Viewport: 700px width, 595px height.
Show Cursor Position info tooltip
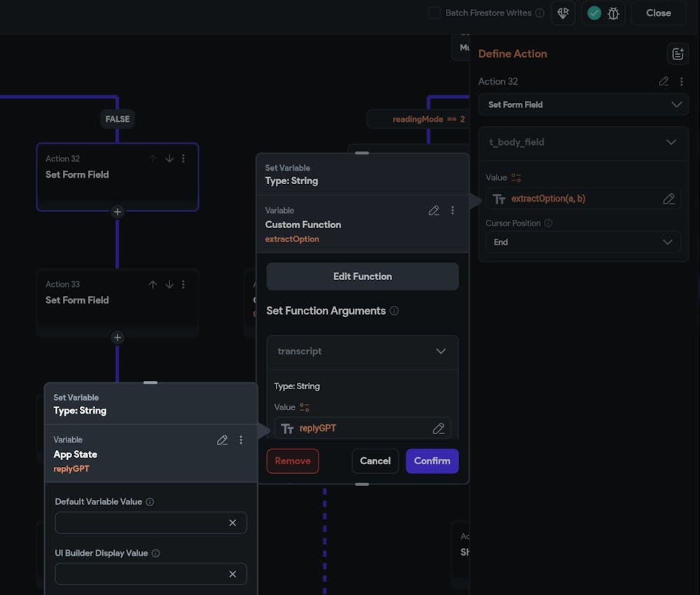(x=548, y=223)
